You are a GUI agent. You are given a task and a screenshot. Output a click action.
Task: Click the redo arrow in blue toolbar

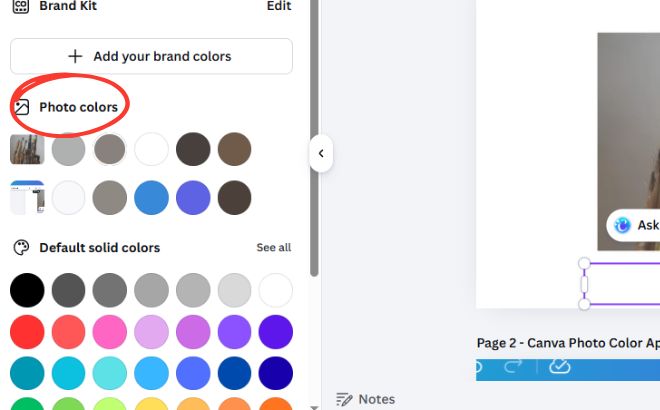pos(513,366)
